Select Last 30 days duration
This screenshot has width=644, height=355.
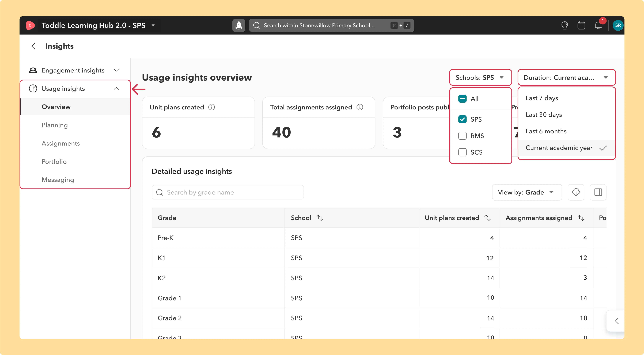(567, 115)
